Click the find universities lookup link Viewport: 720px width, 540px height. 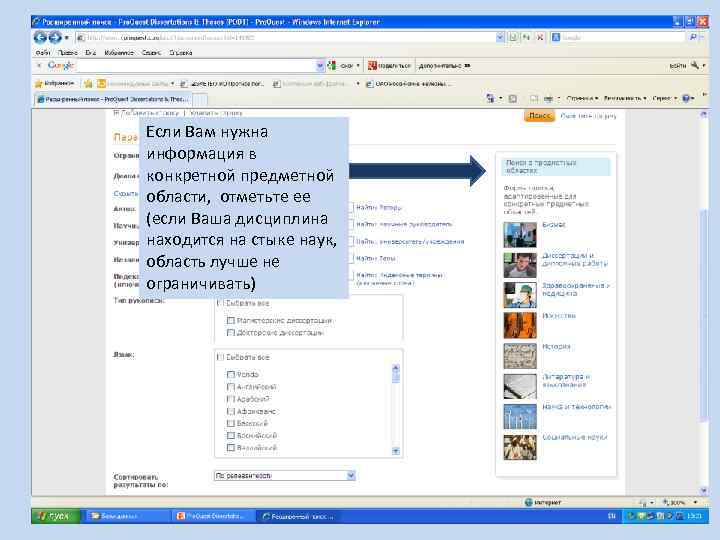point(410,242)
